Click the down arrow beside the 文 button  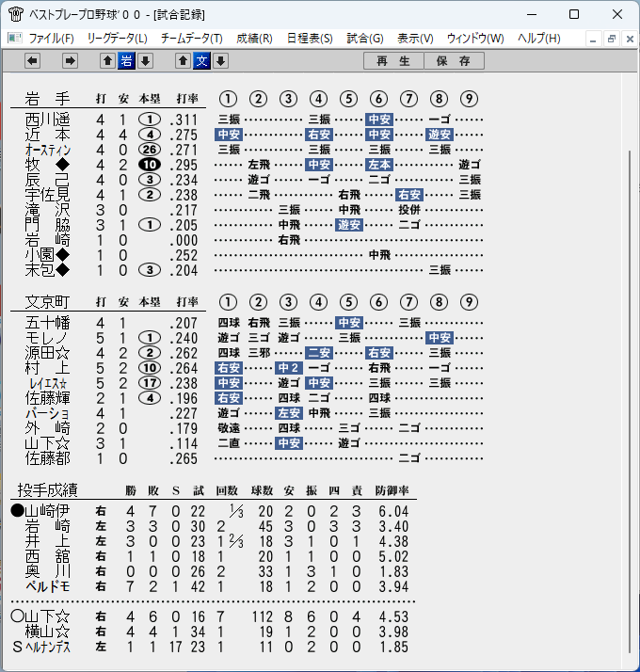click(x=221, y=61)
